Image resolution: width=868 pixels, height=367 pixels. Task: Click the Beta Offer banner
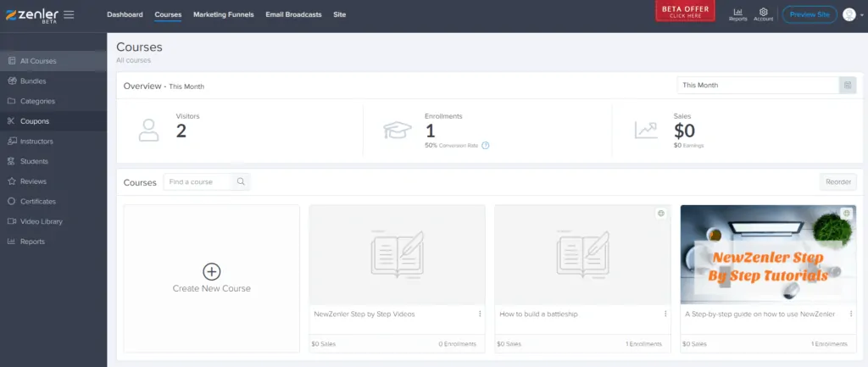685,11
